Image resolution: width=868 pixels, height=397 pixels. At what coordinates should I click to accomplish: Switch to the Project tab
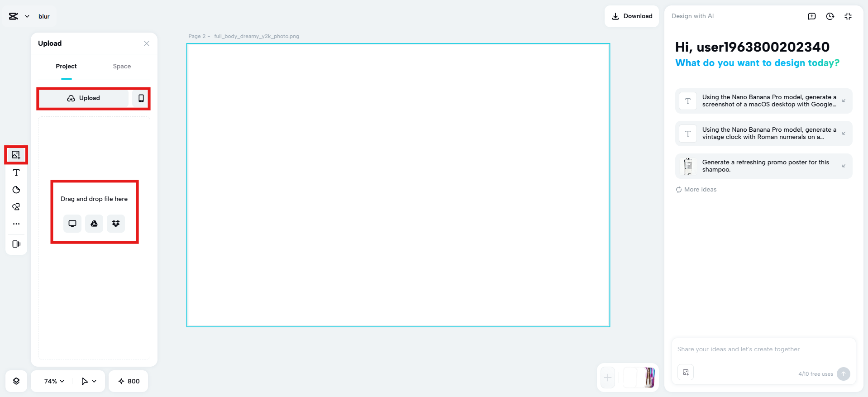click(66, 66)
